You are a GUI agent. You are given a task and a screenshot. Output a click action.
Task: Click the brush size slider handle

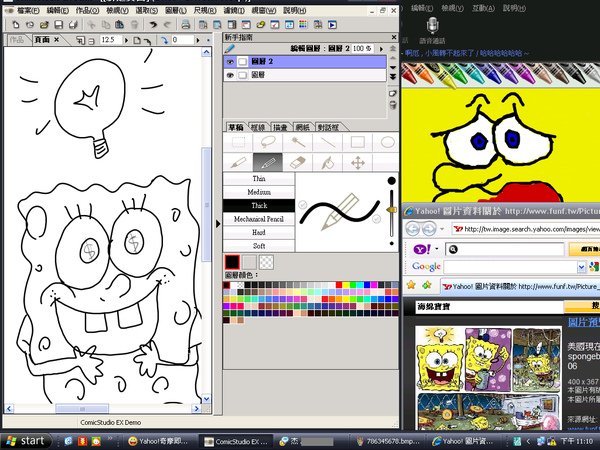[x=391, y=210]
